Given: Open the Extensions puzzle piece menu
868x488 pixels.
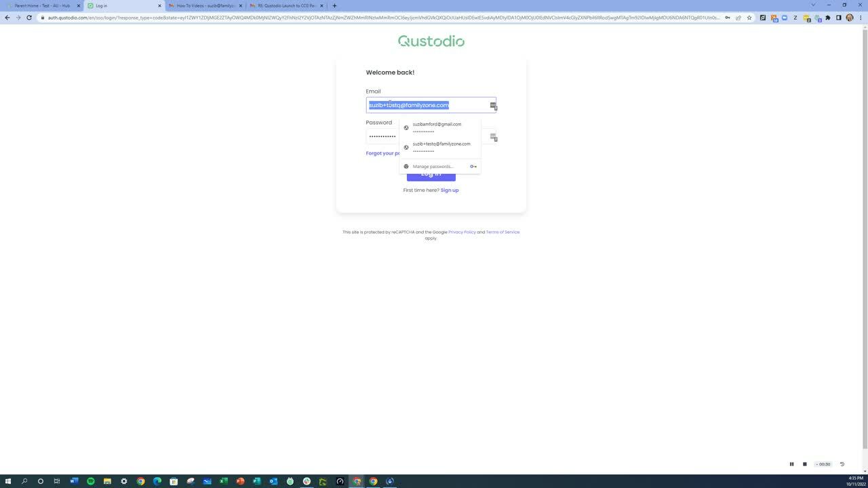Looking at the screenshot, I should pyautogui.click(x=828, y=18).
